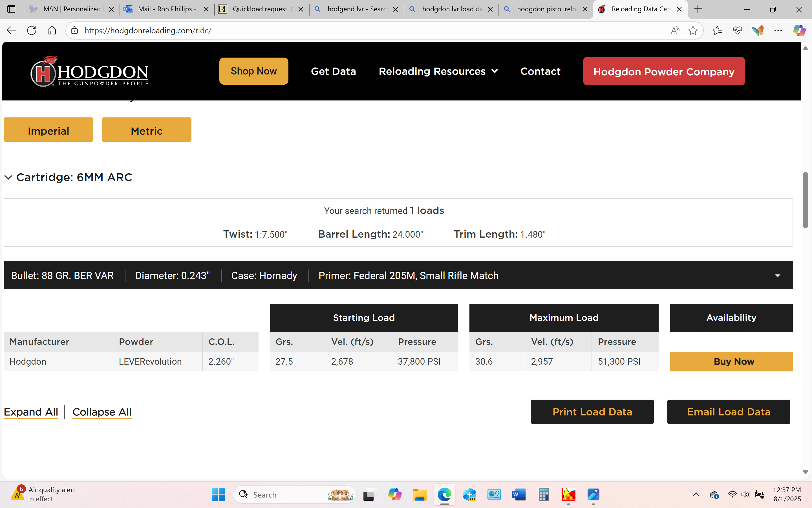Click the Expand All link
812x508 pixels.
click(x=31, y=412)
